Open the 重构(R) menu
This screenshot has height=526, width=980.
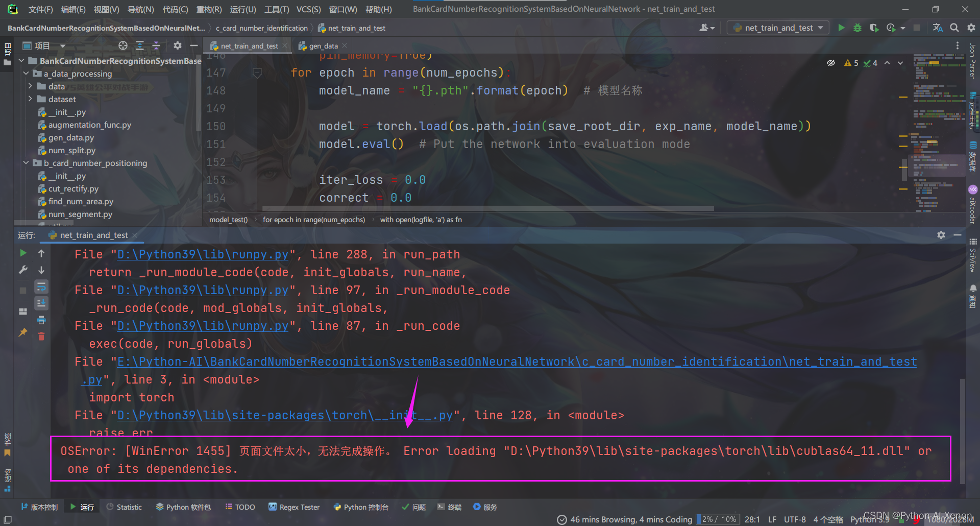(x=209, y=9)
